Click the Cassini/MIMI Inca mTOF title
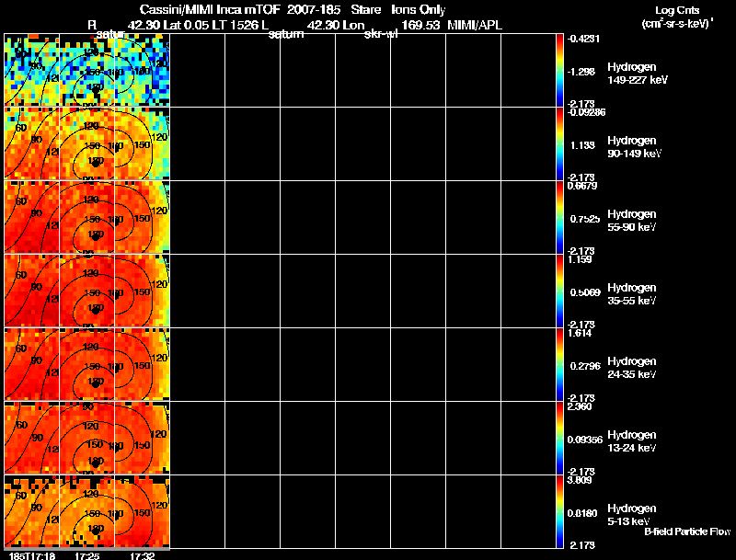Viewport: 736px width, 560px height. (x=210, y=9)
